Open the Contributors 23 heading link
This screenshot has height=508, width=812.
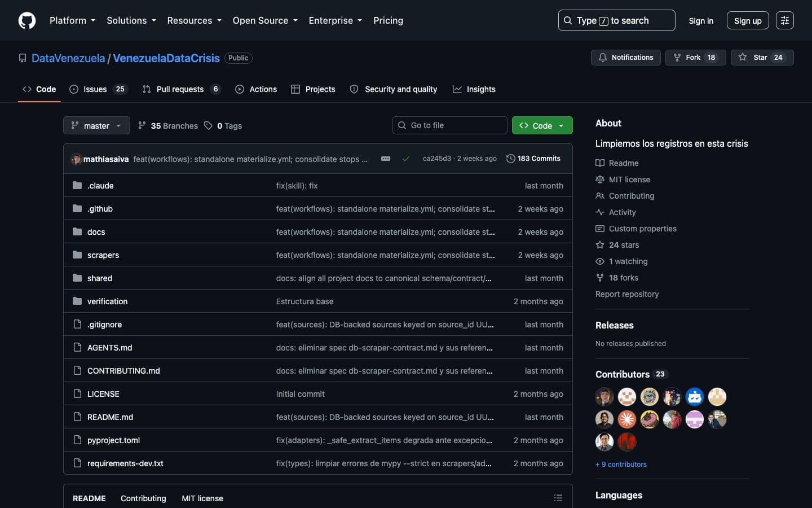tap(632, 374)
